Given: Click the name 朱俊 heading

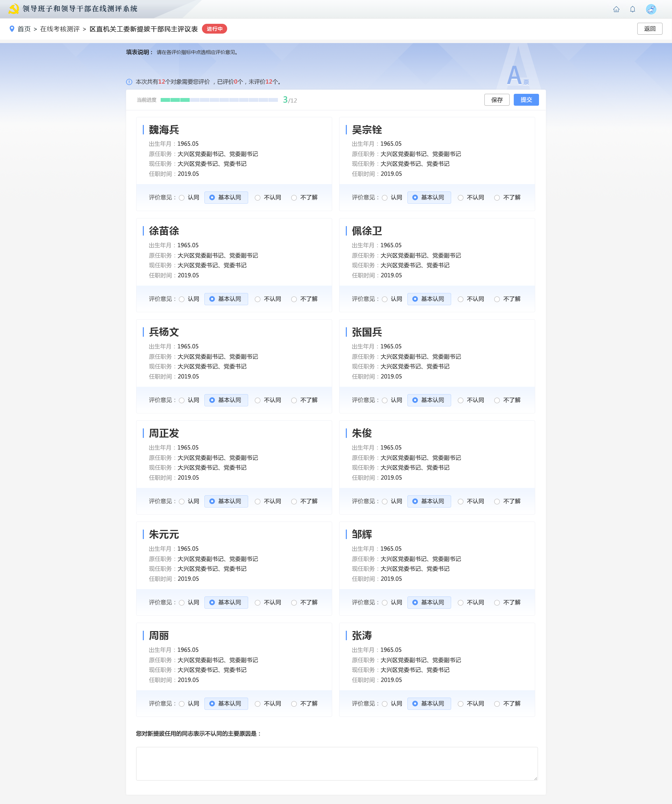Looking at the screenshot, I should click(362, 433).
